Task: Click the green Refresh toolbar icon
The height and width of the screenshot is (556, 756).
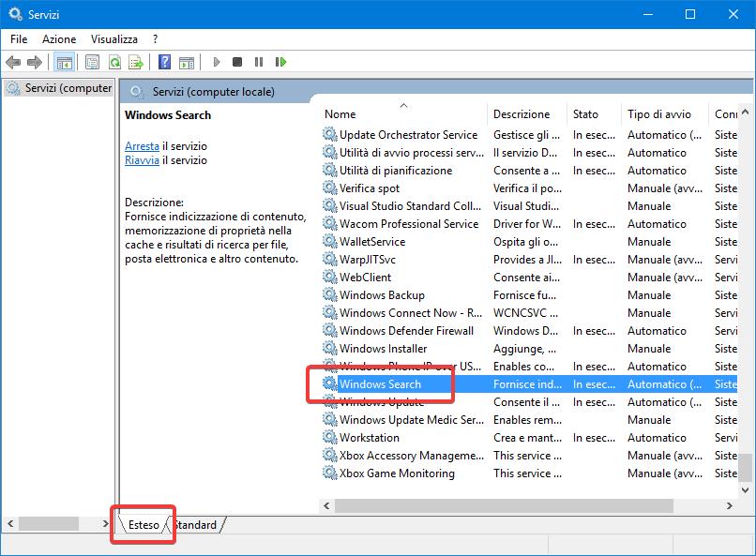Action: [x=114, y=62]
